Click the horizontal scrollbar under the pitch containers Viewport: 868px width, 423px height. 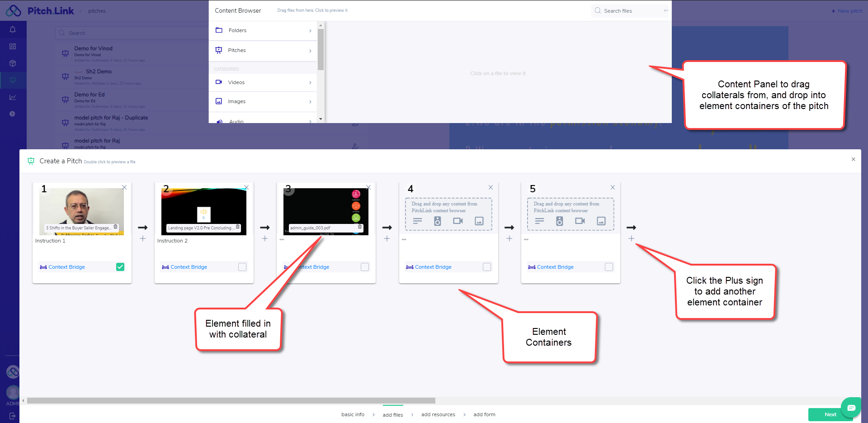[231, 400]
